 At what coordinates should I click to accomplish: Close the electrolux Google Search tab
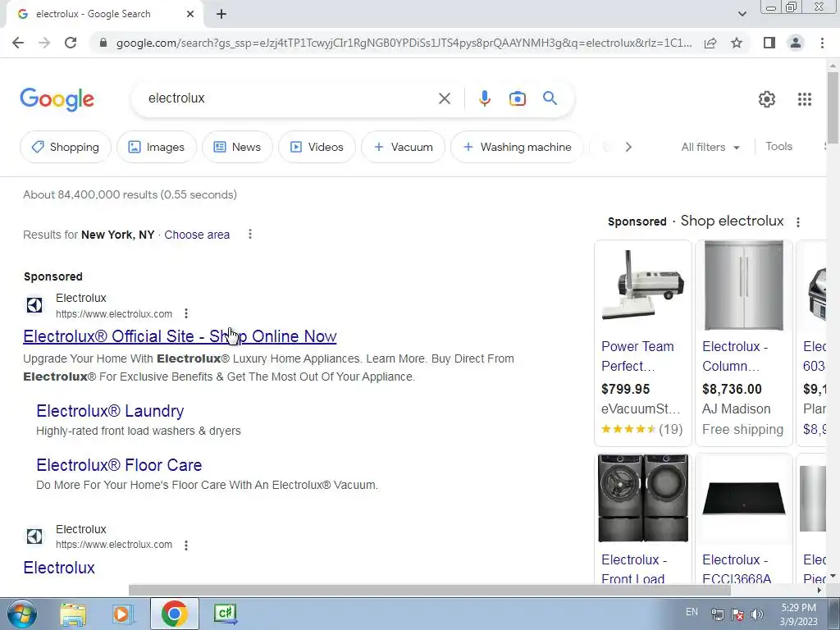190,14
